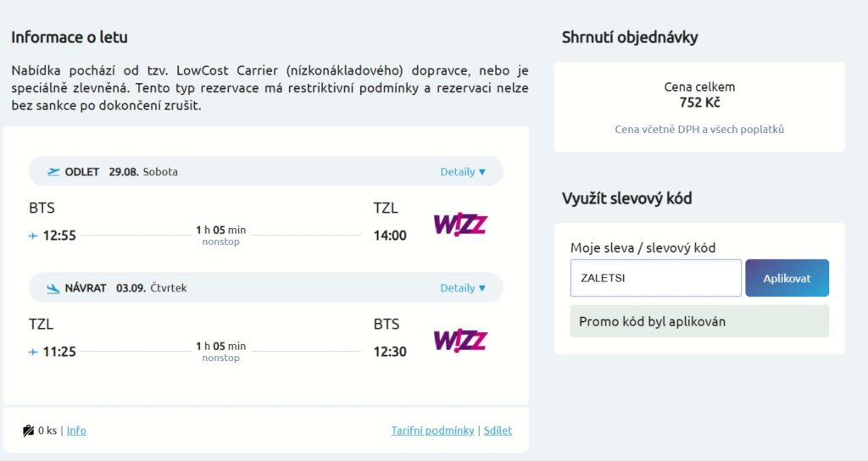The image size is (868, 461).
Task: Apply the promo code with Aplikovat
Action: [787, 278]
